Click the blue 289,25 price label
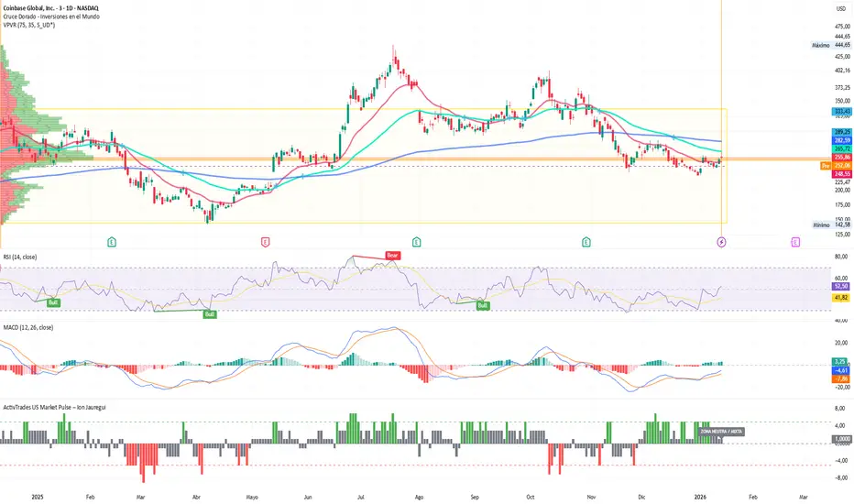 (842, 132)
